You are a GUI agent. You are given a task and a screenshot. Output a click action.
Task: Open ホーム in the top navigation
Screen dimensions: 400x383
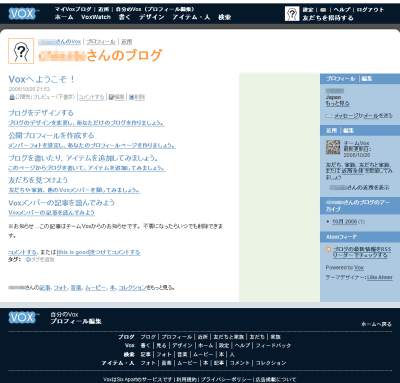click(64, 17)
